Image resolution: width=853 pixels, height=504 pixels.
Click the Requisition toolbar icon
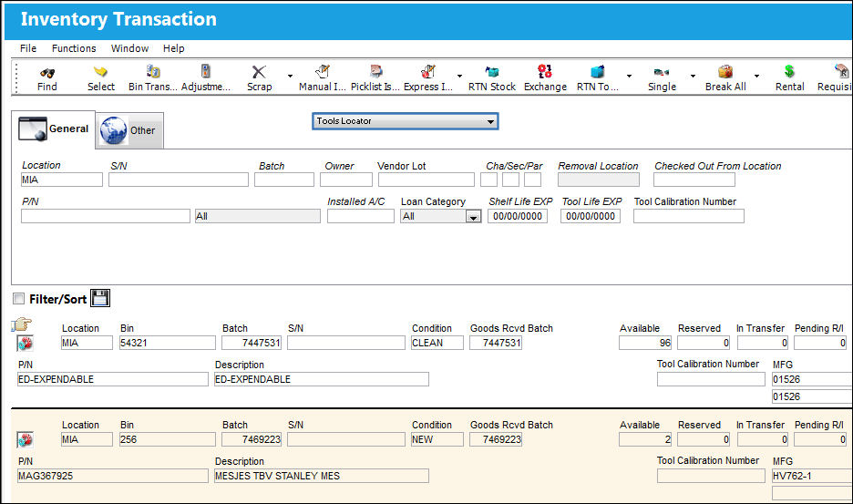coord(841,71)
